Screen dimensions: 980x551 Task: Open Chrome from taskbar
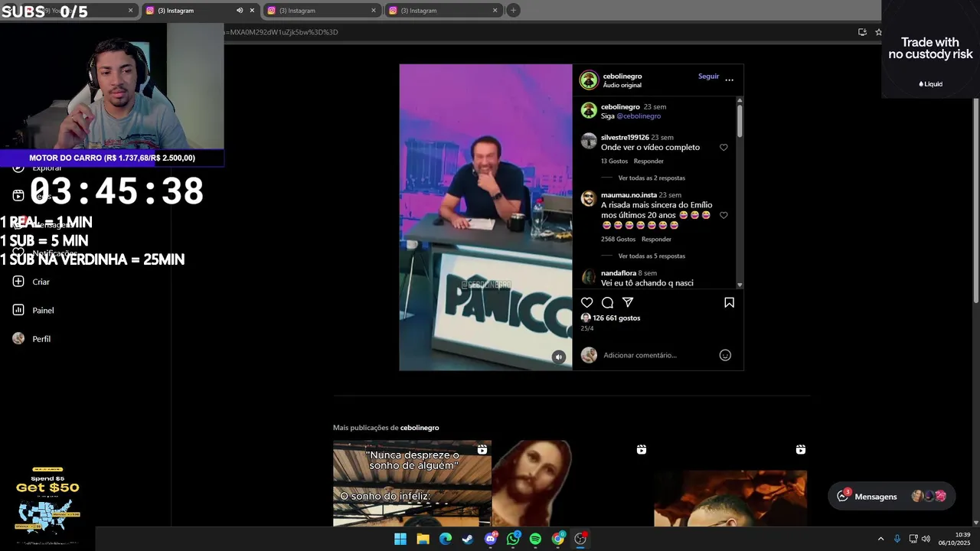pyautogui.click(x=558, y=539)
